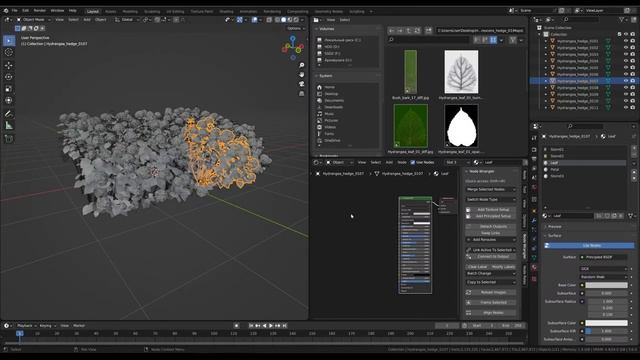
Task: Open Copy to Selected dropdown
Action: (x=491, y=282)
